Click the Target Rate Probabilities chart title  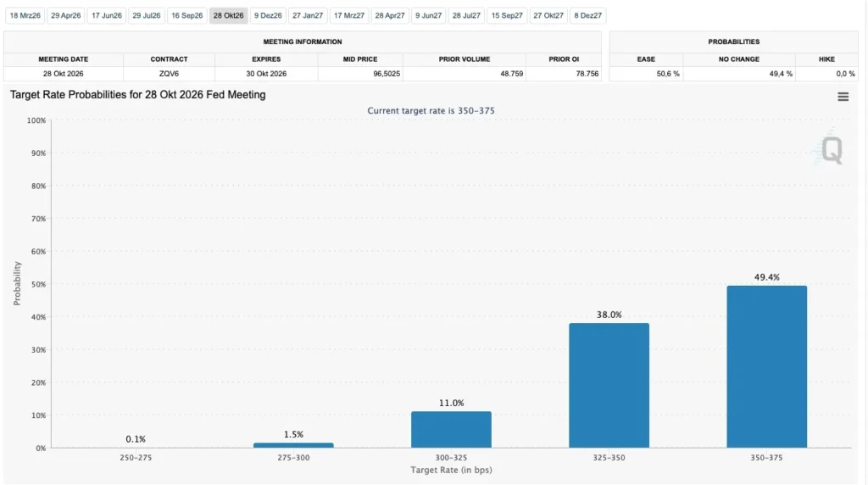click(138, 95)
